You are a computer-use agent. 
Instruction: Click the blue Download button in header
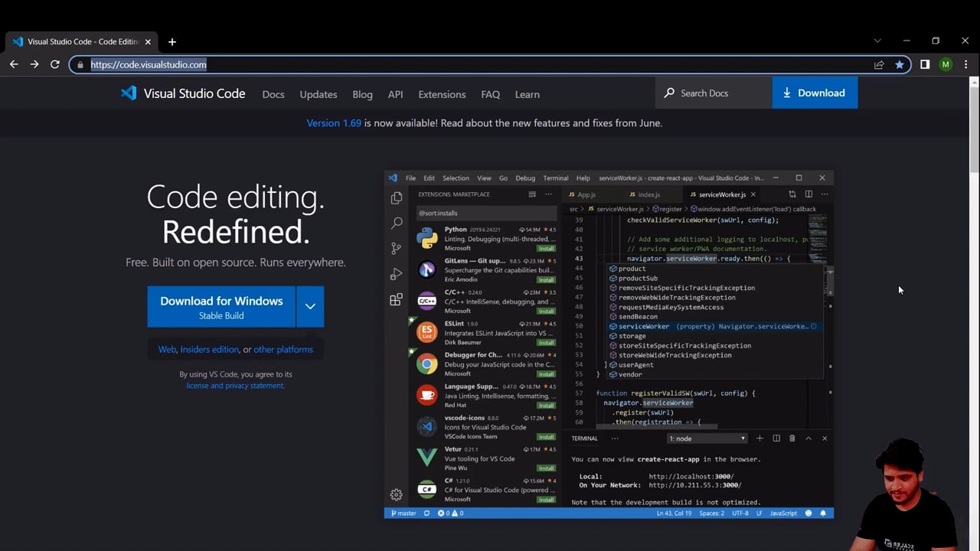coord(815,93)
